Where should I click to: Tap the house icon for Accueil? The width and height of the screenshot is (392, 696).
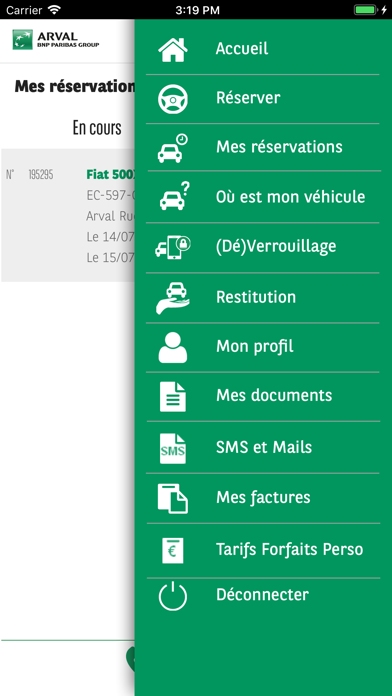(173, 50)
